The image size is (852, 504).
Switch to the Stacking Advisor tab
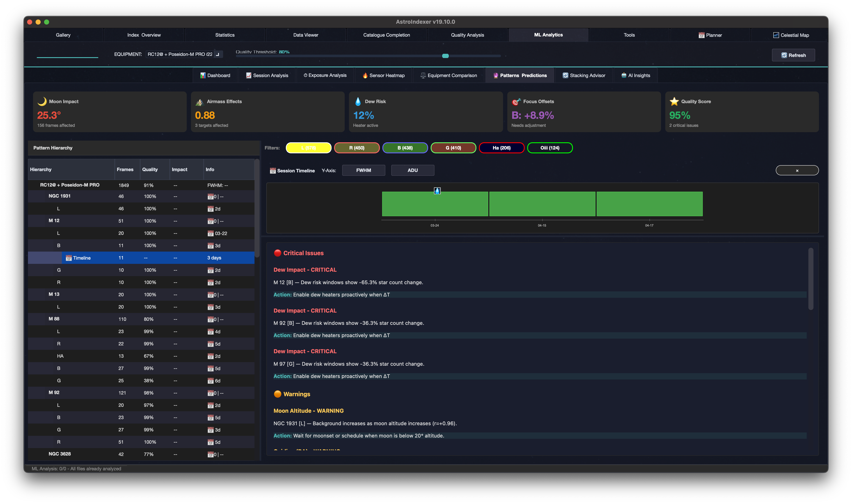pyautogui.click(x=584, y=75)
